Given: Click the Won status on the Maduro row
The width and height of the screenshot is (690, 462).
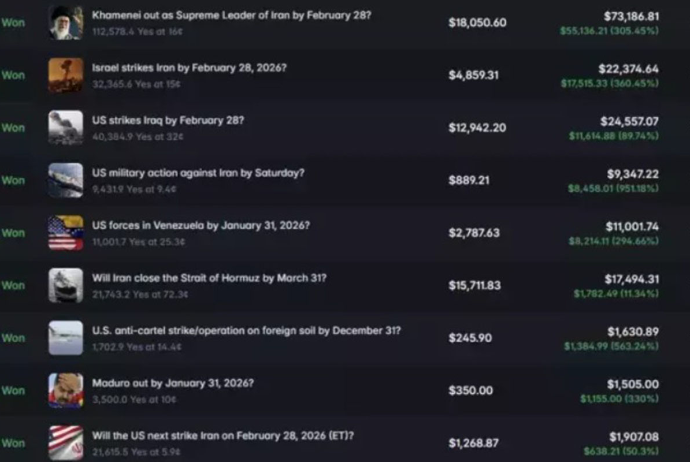Looking at the screenshot, I should pos(13,390).
